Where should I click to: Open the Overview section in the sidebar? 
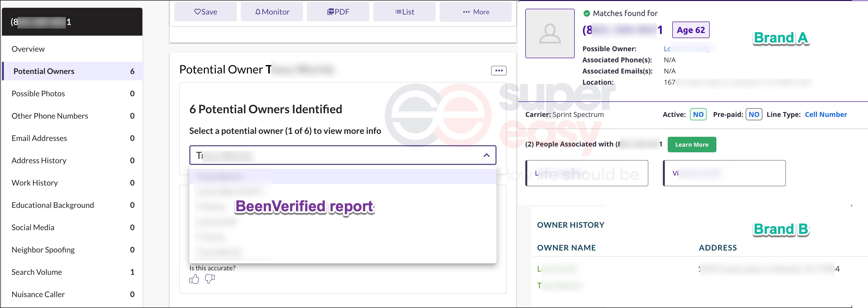tap(28, 49)
